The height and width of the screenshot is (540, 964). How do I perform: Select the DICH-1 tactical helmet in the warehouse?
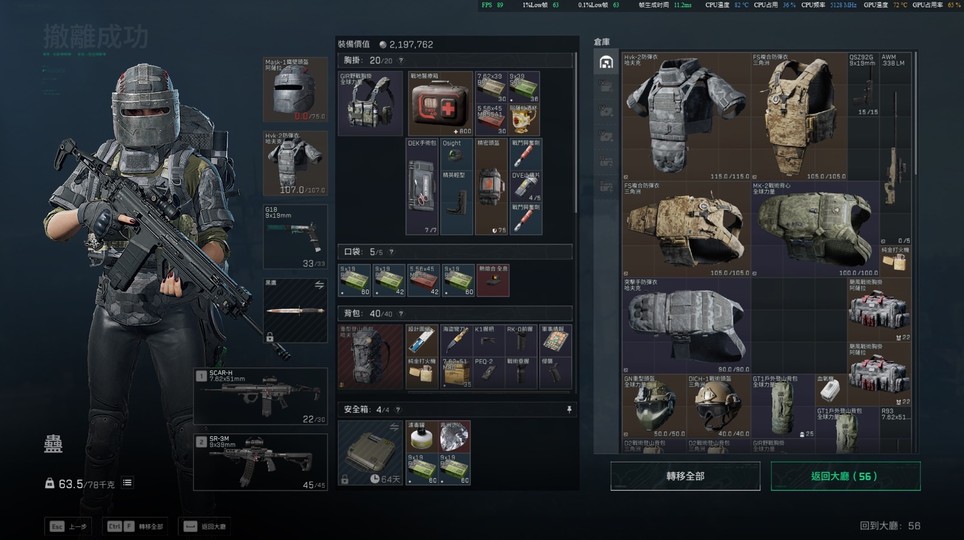click(719, 406)
